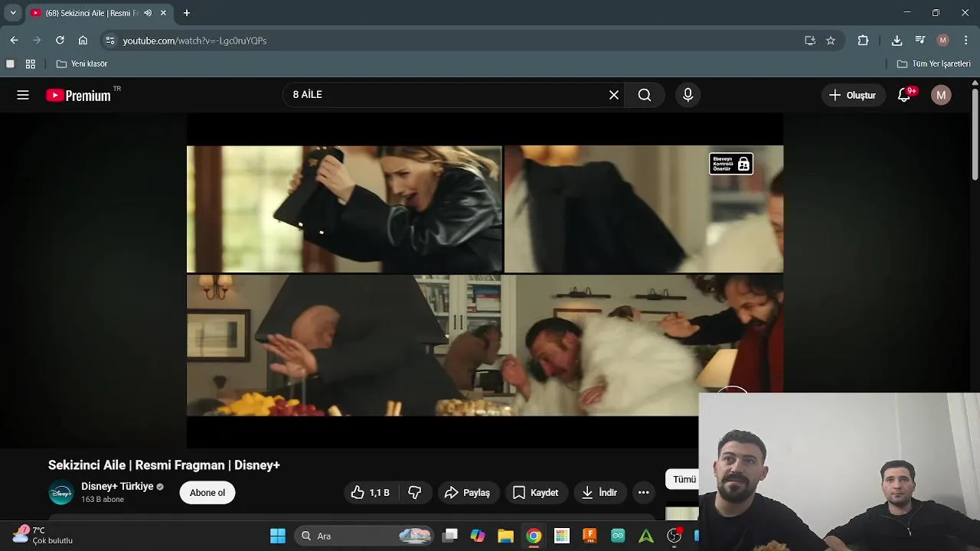Share the video via Paylaş
The height and width of the screenshot is (551, 980).
coord(468,493)
